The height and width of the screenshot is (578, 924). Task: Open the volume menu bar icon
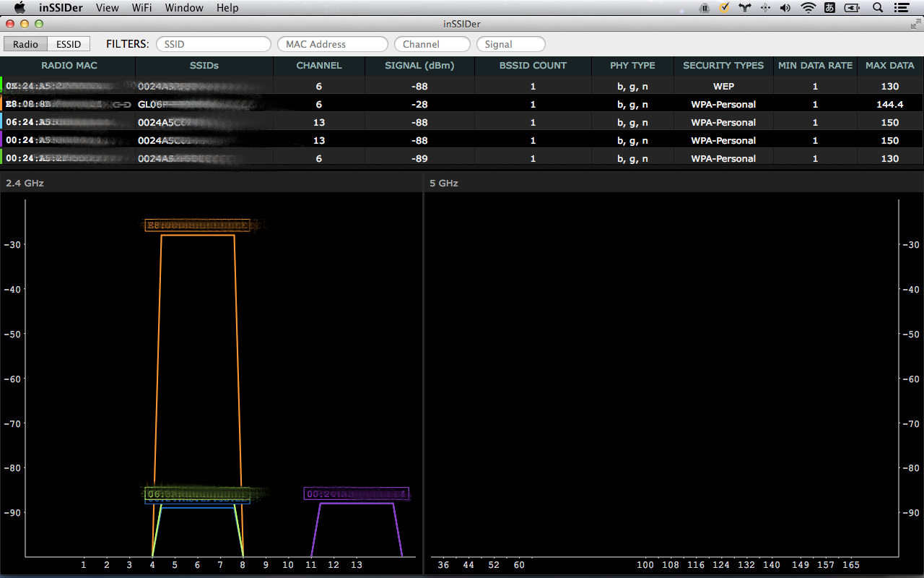pyautogui.click(x=785, y=8)
